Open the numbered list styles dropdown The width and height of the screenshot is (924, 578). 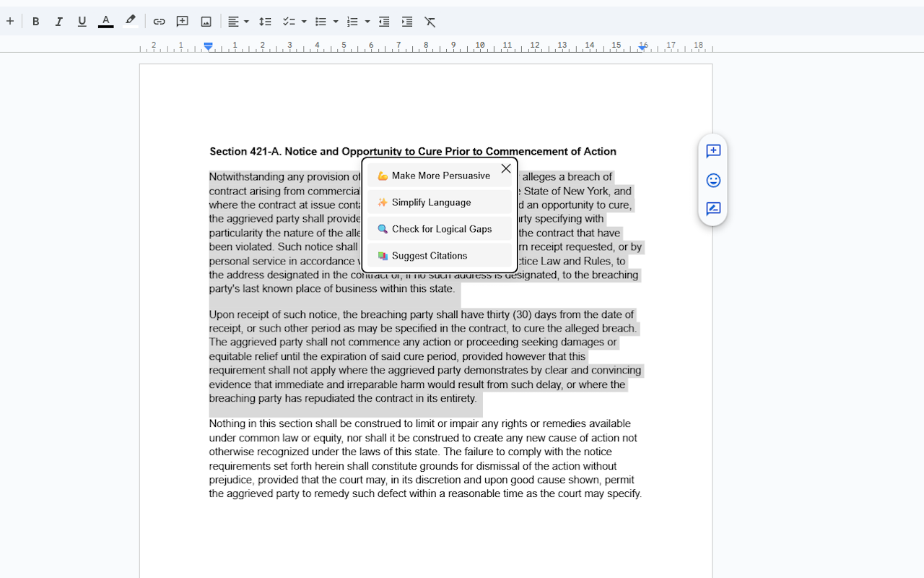(x=367, y=22)
